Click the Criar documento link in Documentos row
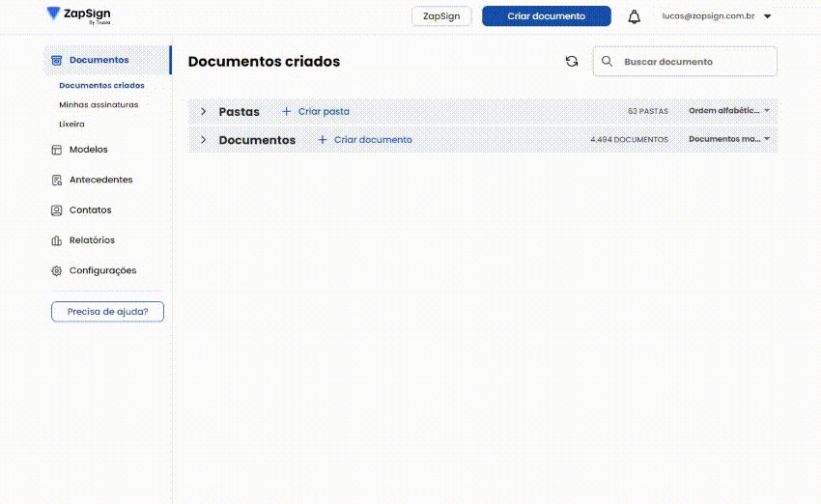 click(373, 140)
